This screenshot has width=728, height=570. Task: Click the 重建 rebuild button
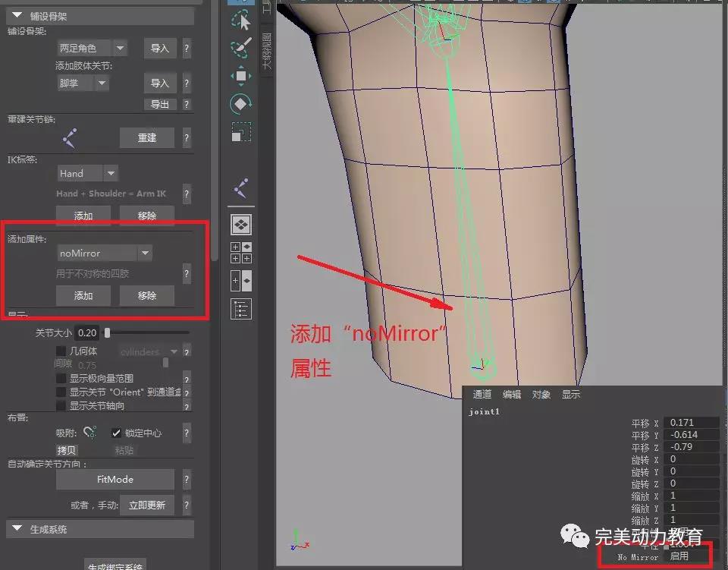[x=146, y=137]
